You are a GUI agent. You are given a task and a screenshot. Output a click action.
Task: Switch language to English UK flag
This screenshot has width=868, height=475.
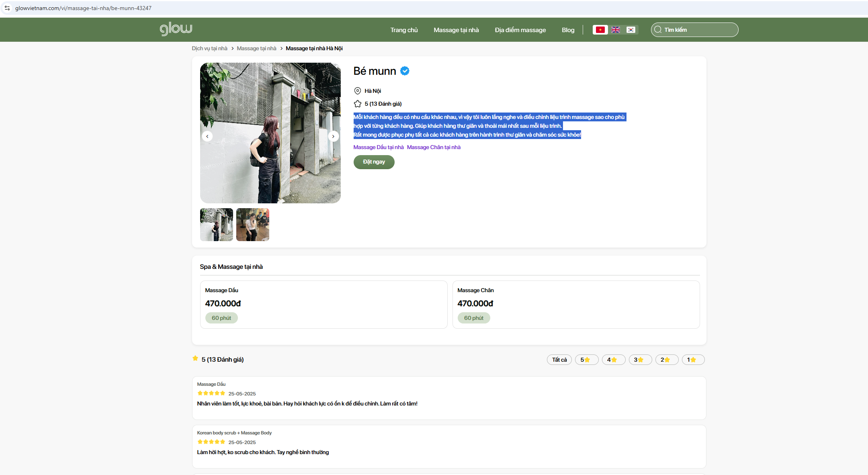615,30
